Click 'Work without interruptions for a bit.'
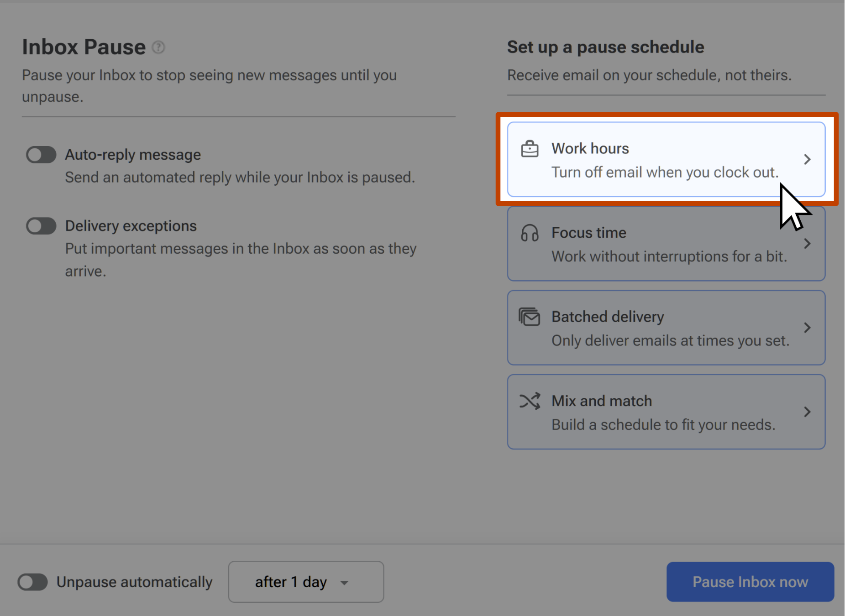 click(x=669, y=256)
